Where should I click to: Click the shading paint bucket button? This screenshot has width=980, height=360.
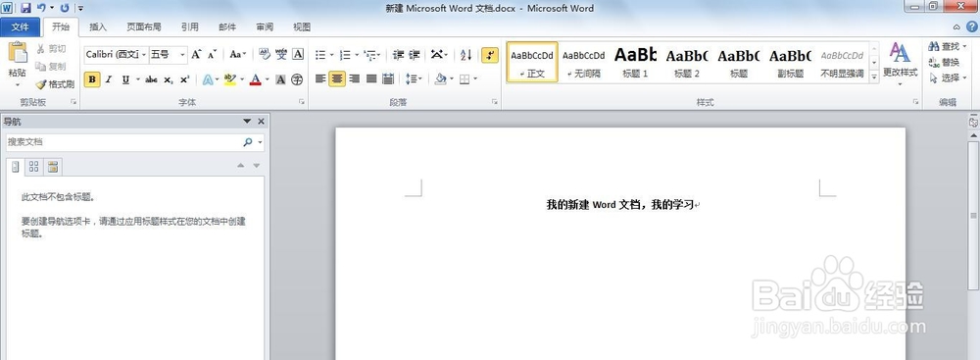point(441,78)
